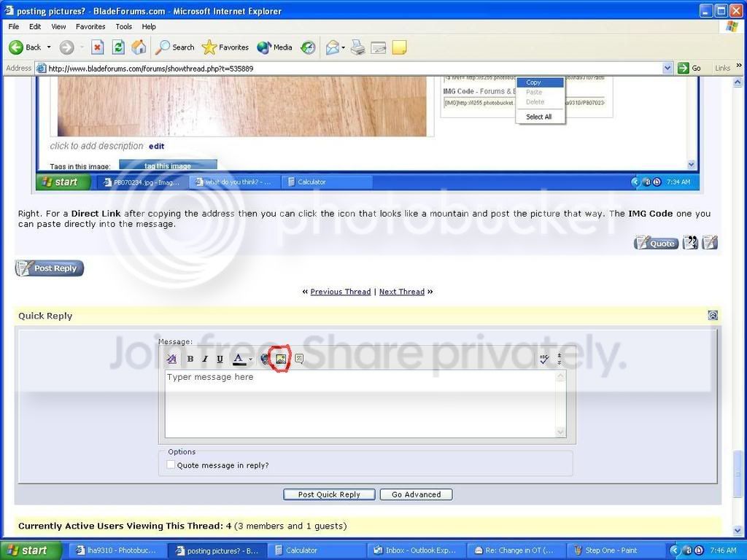Open the History icon in the toolbar
The image size is (747, 560).
(x=309, y=47)
